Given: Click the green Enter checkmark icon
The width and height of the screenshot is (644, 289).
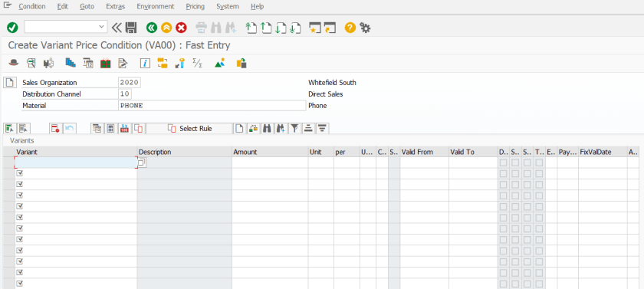Looking at the screenshot, I should pos(12,28).
